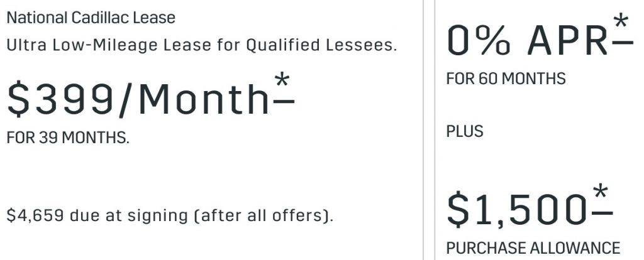Click the $4,659 dollar amount
This screenshot has height=260, width=644.
[36, 215]
